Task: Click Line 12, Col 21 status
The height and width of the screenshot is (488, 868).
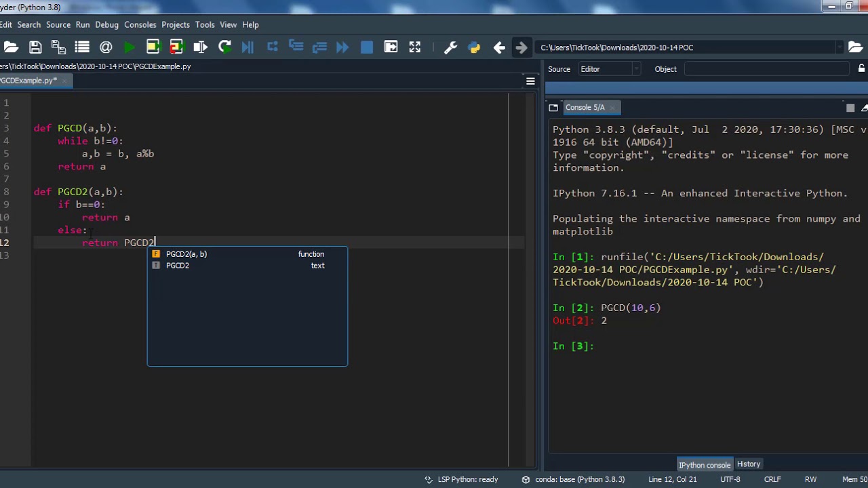Action: [x=672, y=479]
